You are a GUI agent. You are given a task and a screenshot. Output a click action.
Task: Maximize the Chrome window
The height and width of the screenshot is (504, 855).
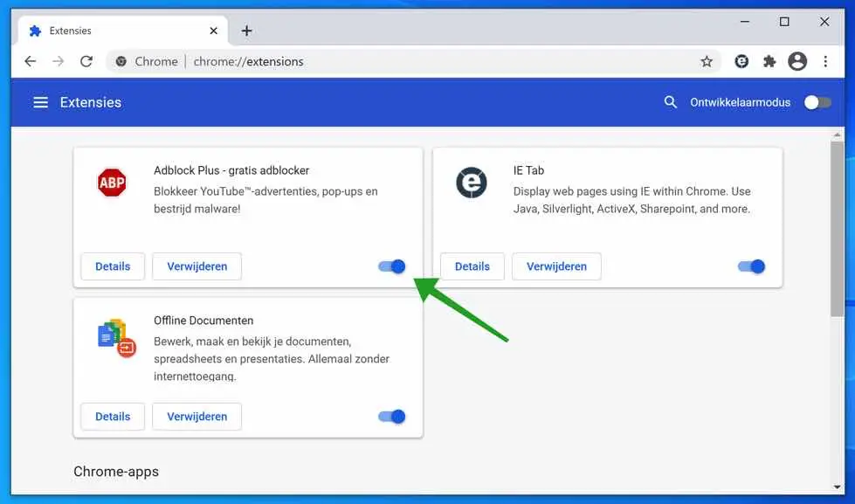(x=784, y=22)
